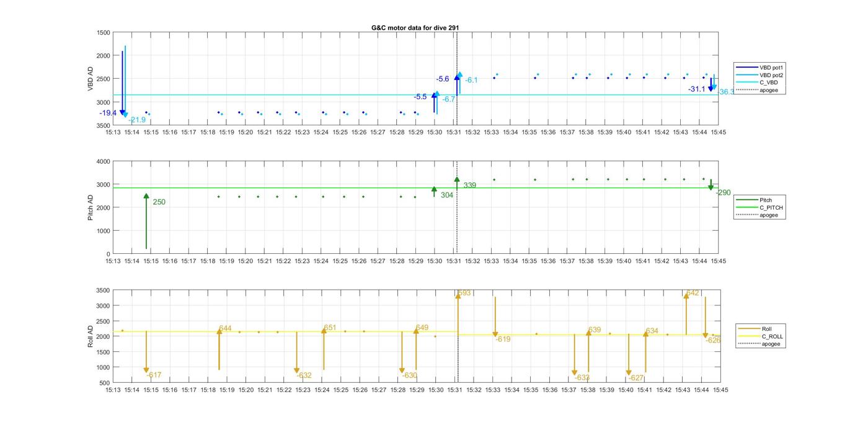
Task: Click the 304 pitch data label
Action: pyautogui.click(x=447, y=195)
